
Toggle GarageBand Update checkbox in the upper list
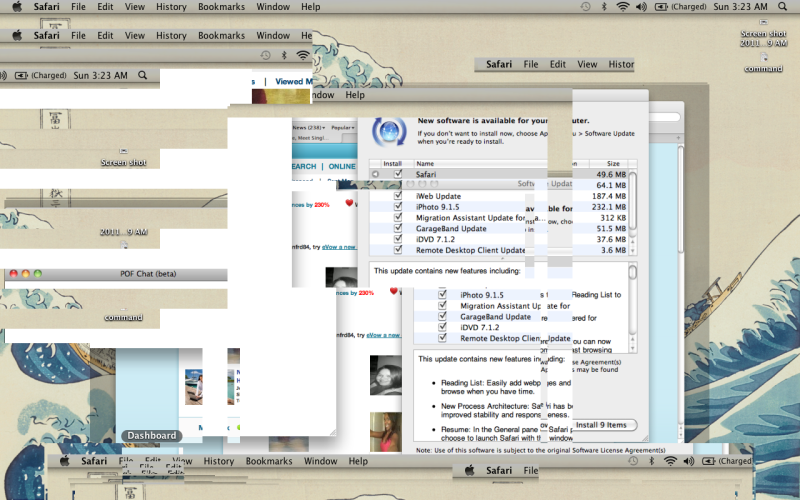(398, 228)
